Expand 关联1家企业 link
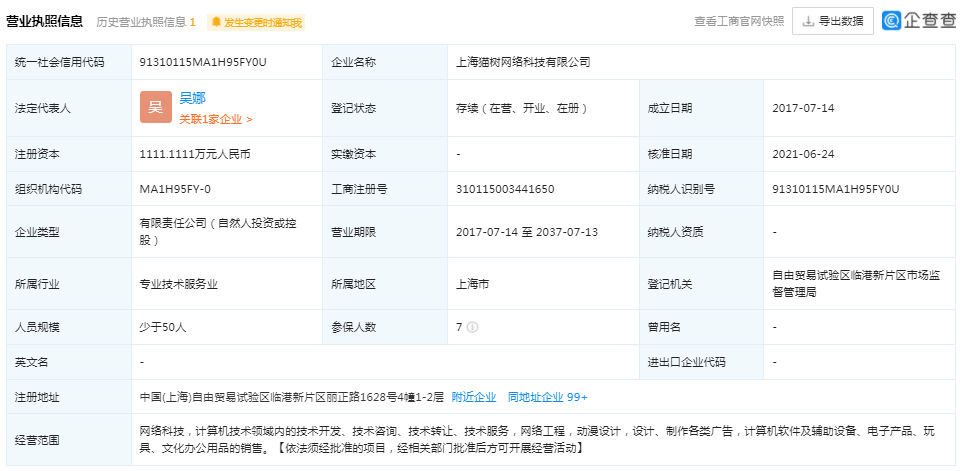Screen dimensions: 967x471 pos(216,120)
